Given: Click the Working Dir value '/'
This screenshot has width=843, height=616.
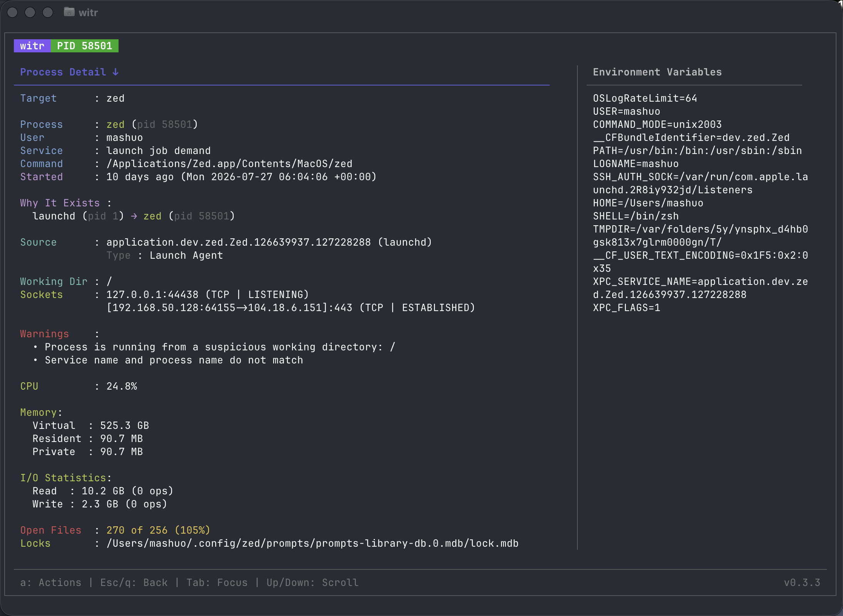Looking at the screenshot, I should point(109,281).
